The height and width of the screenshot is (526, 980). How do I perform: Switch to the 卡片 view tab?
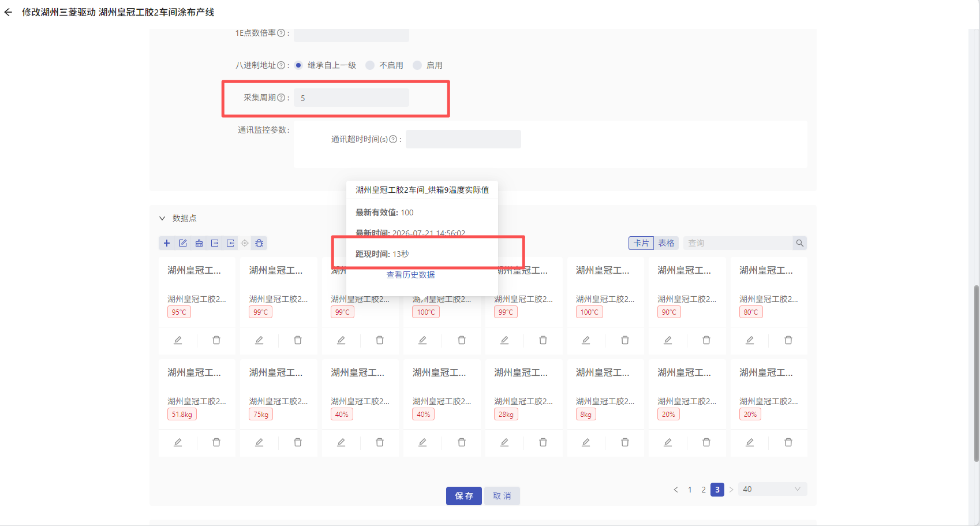(x=641, y=243)
